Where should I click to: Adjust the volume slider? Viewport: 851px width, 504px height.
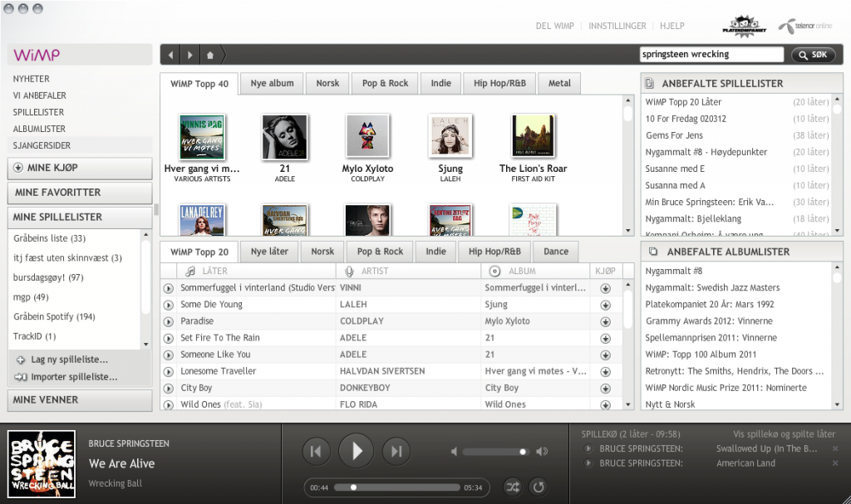click(x=495, y=452)
